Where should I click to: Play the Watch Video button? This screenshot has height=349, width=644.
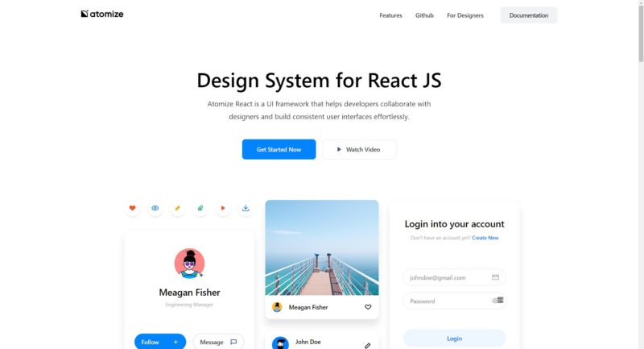(x=359, y=149)
